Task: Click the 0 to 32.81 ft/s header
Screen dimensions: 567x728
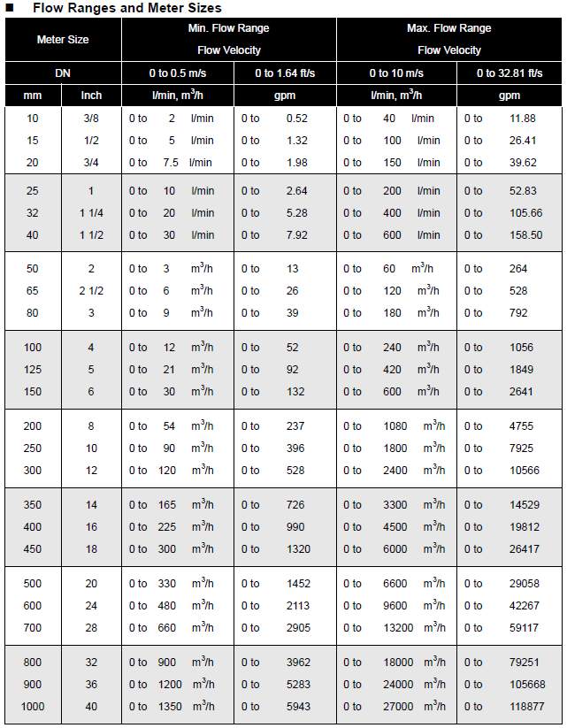Action: click(x=510, y=73)
